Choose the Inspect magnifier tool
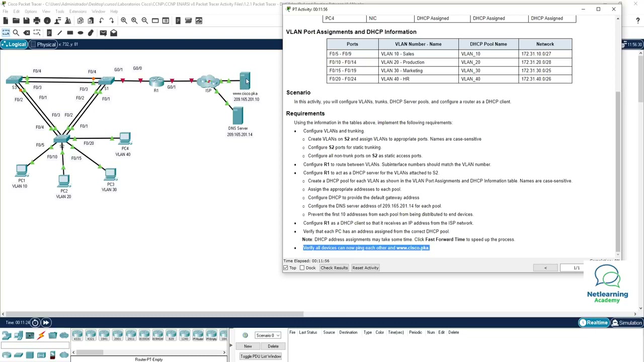 [16, 33]
